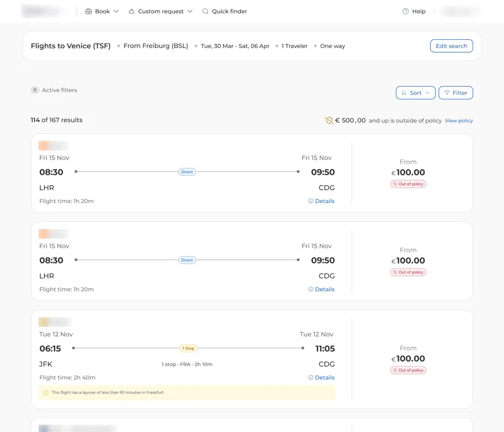This screenshot has width=504, height=432.
Task: Open the Sort dropdown
Action: (x=416, y=93)
